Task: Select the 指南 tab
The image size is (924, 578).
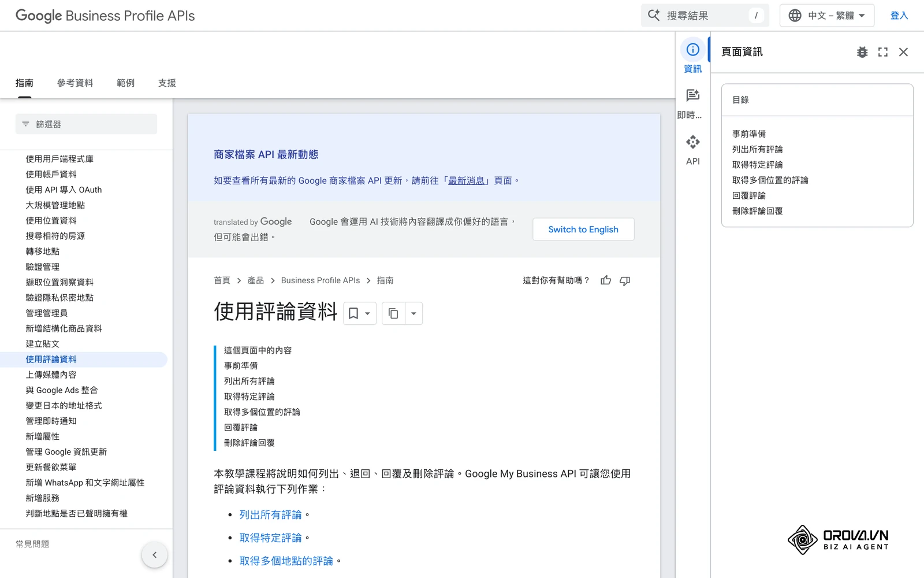Action: [x=24, y=83]
